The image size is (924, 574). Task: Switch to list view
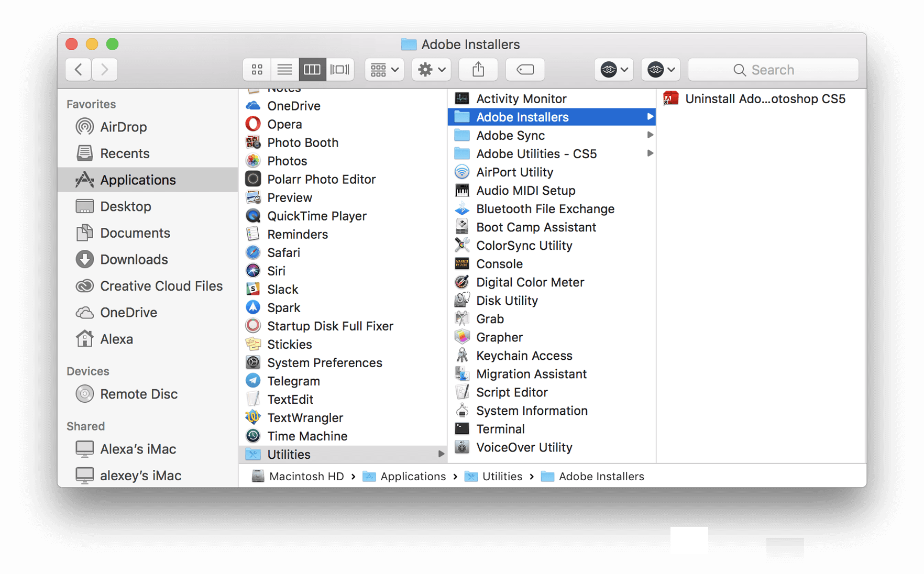[x=284, y=70]
